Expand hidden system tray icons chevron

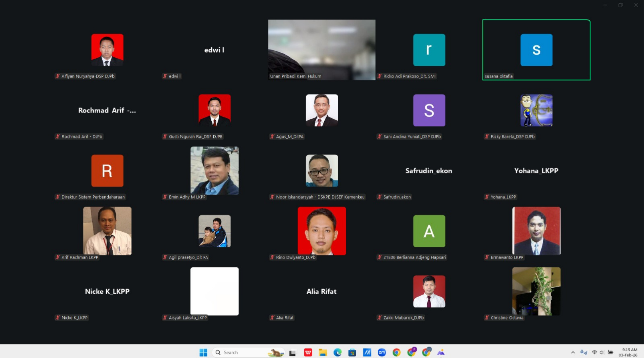point(573,352)
